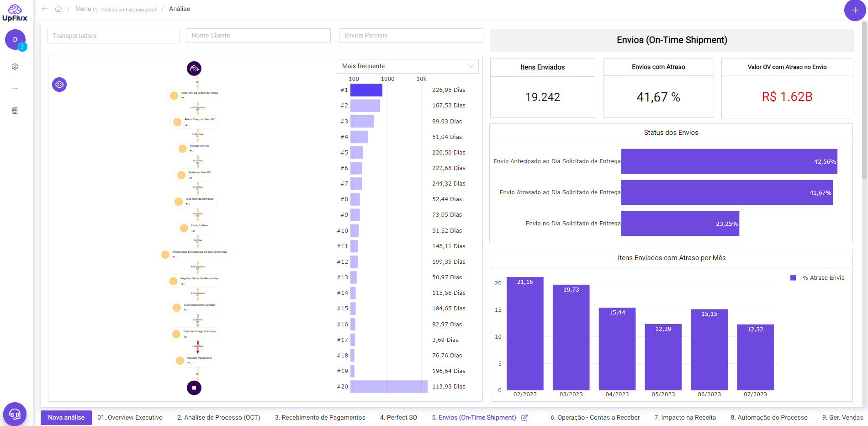Screen dimensions: 868x426
Task: Open the calculator icon in sidebar
Action: 15,111
